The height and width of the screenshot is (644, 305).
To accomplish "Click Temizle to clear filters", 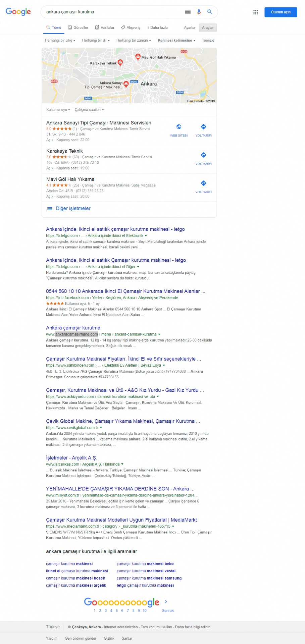I will pos(208,40).
